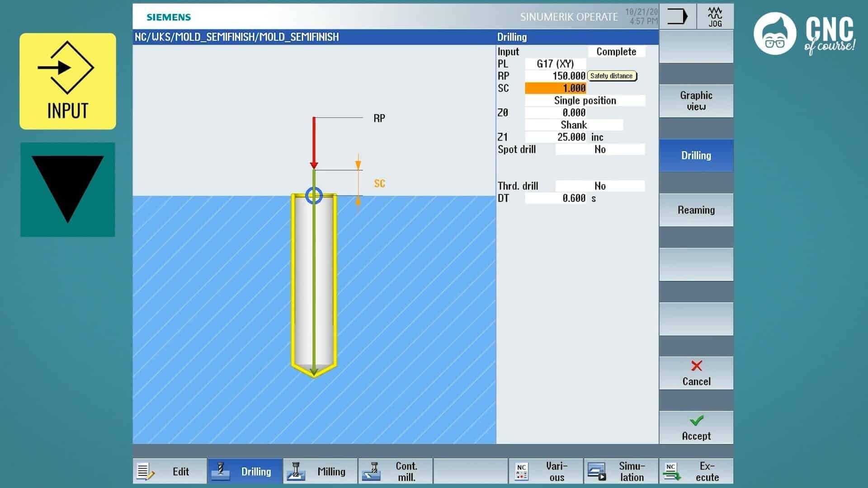
Task: Toggle the Spot drill No field
Action: pos(599,150)
